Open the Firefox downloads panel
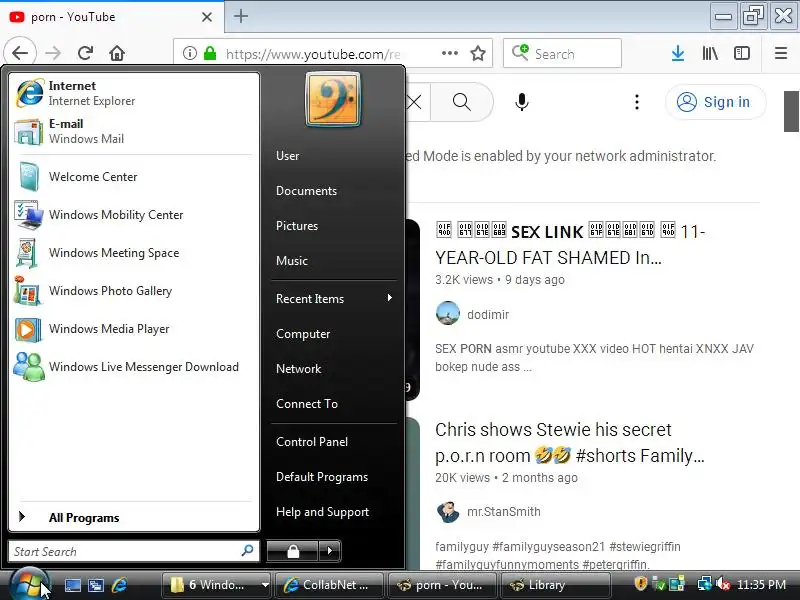 [678, 53]
